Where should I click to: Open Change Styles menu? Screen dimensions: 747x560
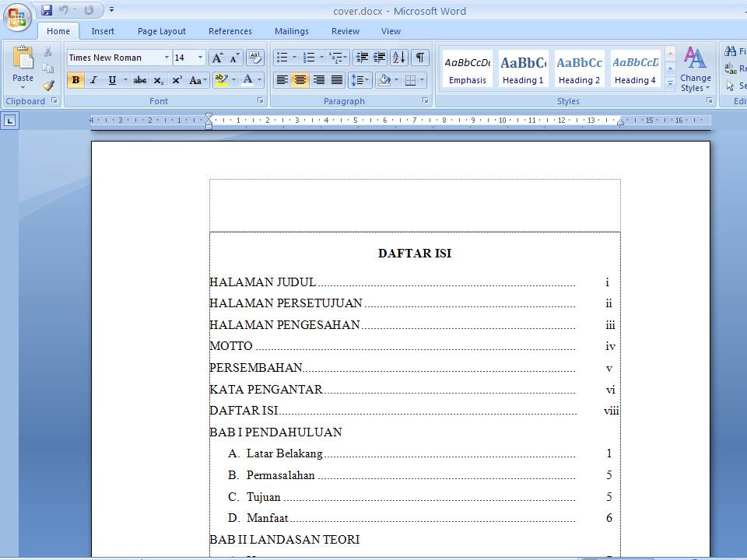coord(695,68)
